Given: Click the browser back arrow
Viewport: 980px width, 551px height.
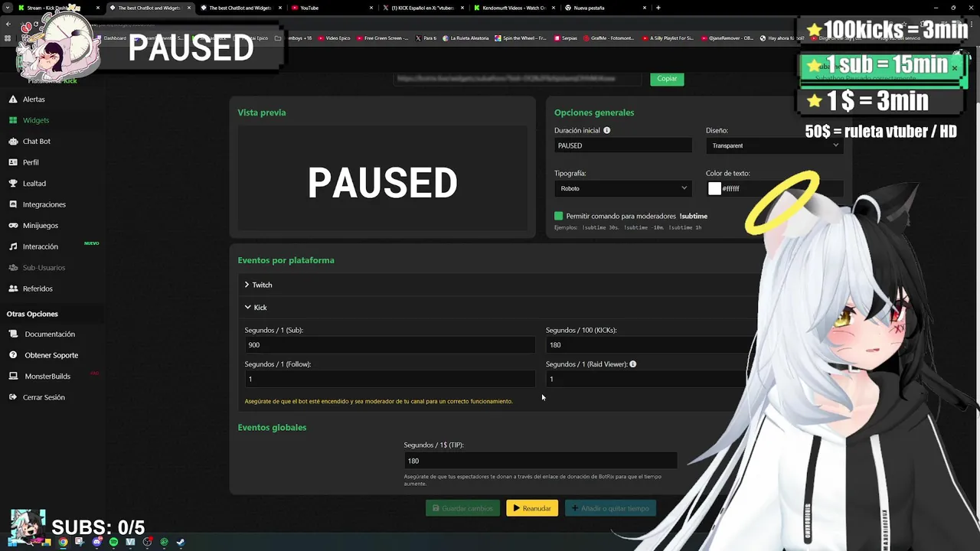Looking at the screenshot, I should tap(8, 24).
